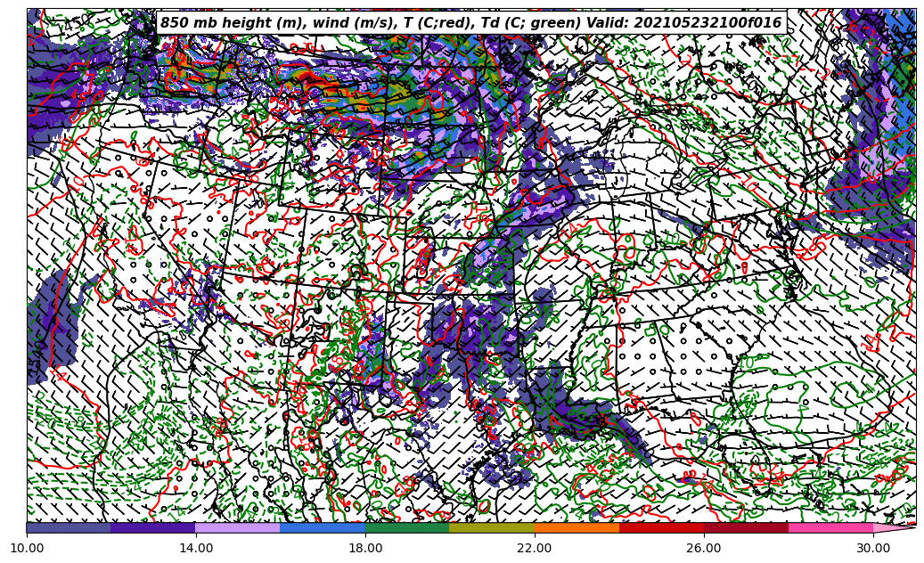Click the olive colorbar segment ending at 22.00
The height and width of the screenshot is (563, 924).
tap(492, 527)
